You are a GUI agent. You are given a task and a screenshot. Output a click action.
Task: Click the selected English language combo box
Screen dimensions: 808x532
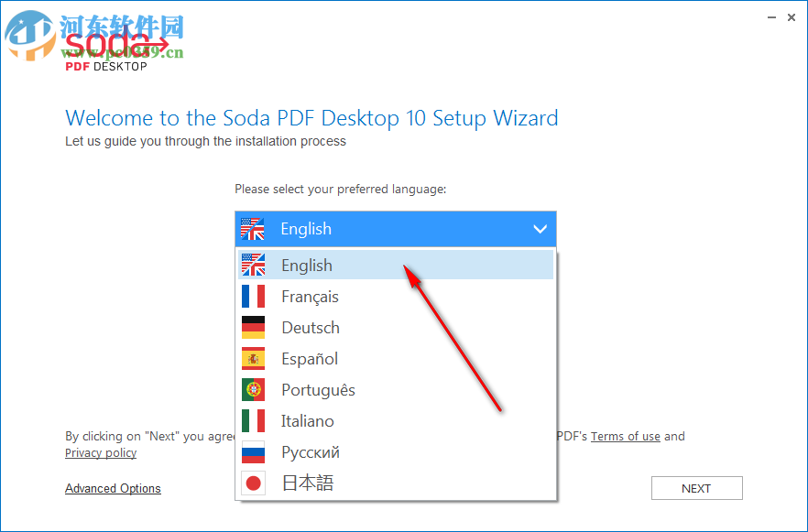pyautogui.click(x=394, y=229)
